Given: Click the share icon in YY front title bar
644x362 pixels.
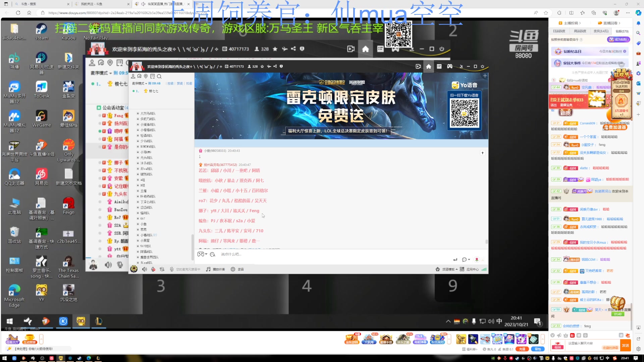Looking at the screenshot, I should tap(275, 66).
